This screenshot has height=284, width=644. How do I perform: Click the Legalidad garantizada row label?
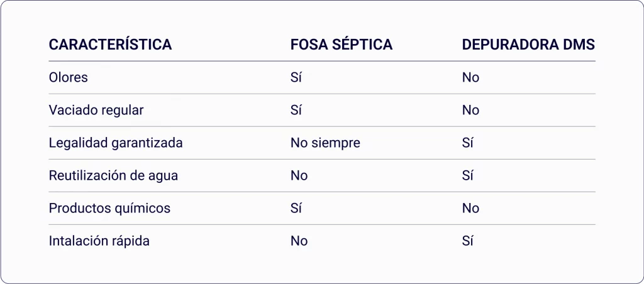tap(116, 143)
